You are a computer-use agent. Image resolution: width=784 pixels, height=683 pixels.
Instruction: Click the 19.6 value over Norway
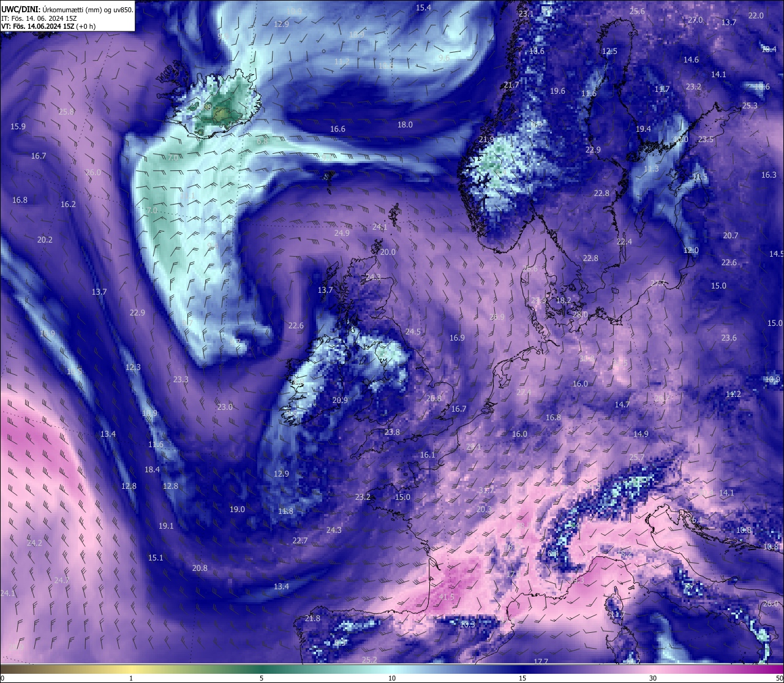[557, 91]
